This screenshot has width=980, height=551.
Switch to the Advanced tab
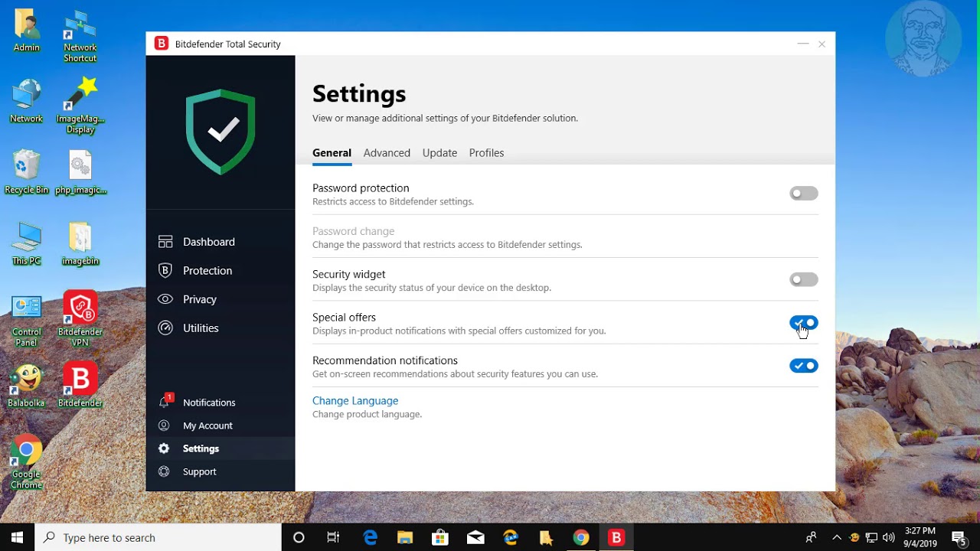click(387, 153)
